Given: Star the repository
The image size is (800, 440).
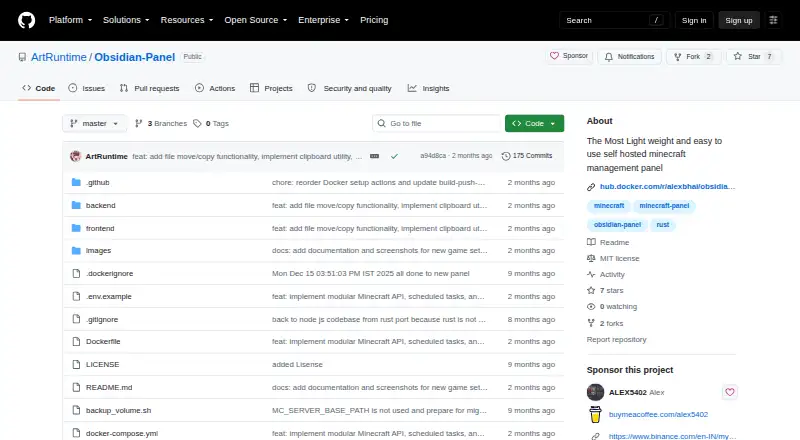Looking at the screenshot, I should click(754, 57).
